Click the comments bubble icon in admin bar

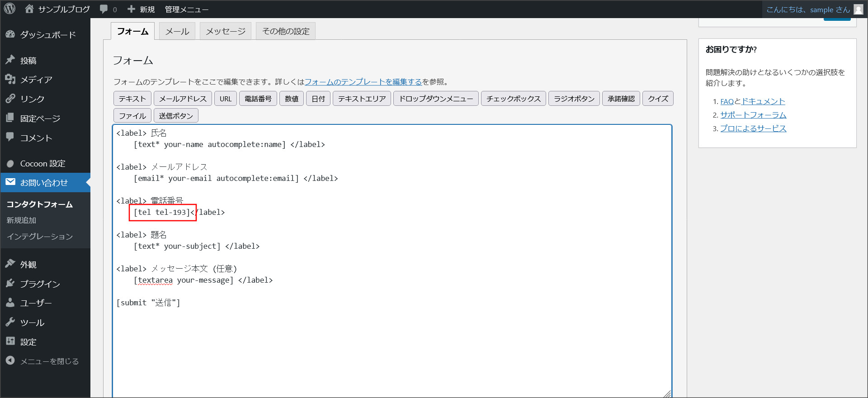(x=104, y=9)
